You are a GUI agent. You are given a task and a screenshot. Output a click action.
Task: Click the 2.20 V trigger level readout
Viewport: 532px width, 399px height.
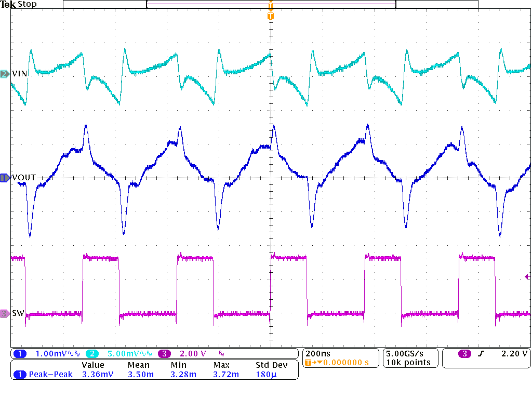pos(514,354)
